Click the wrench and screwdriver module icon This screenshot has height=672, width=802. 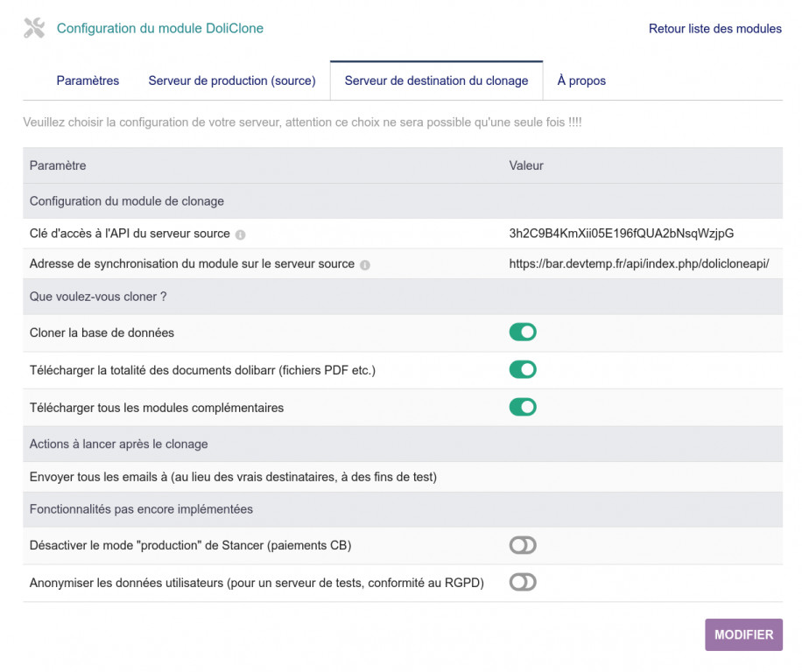[x=34, y=28]
